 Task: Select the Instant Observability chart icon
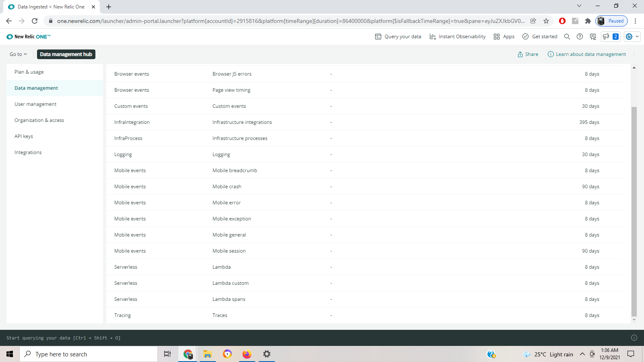click(433, 36)
